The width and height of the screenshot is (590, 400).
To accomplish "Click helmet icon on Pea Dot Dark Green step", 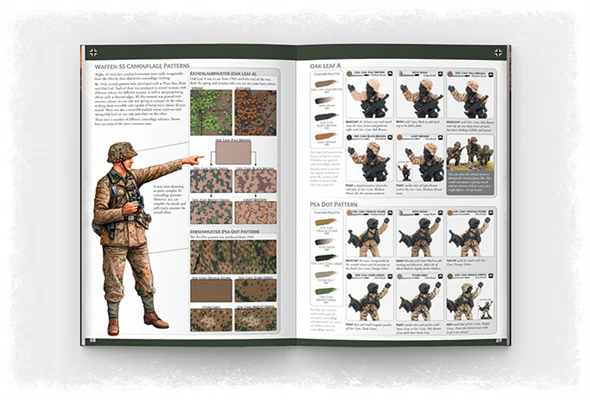I will tap(390, 276).
